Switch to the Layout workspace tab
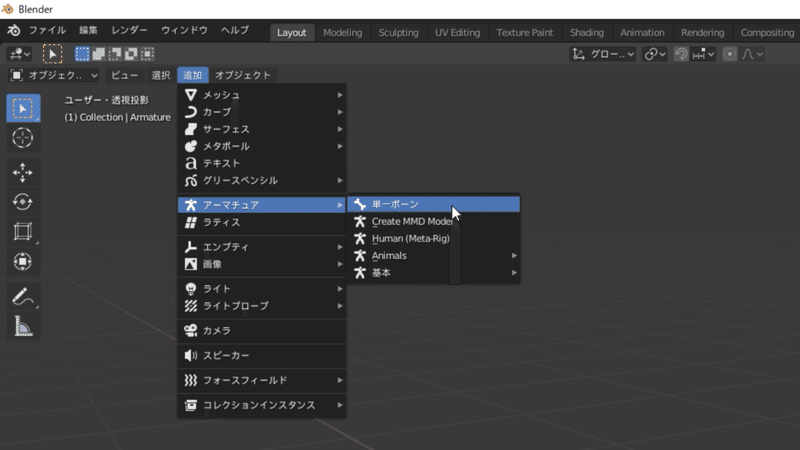 (291, 33)
